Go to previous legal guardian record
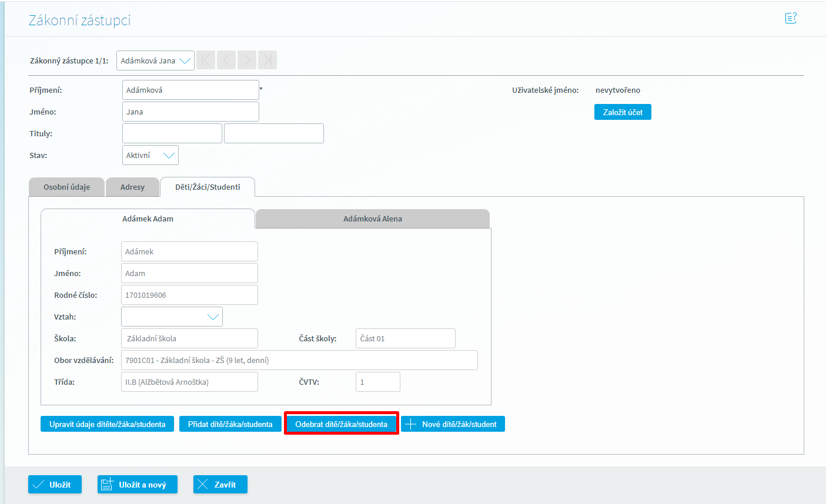This screenshot has height=504, width=826. [x=226, y=60]
